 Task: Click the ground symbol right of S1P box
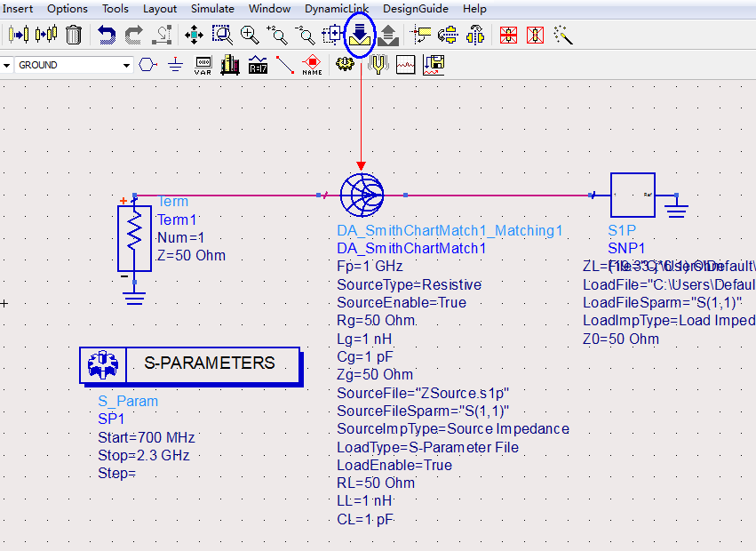click(676, 210)
